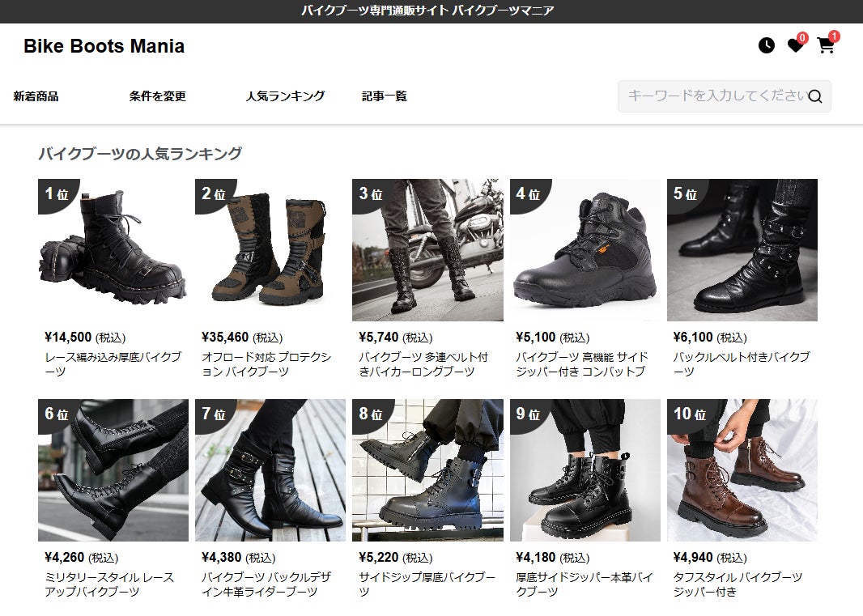Open the 条件を変更 menu item
The image size is (863, 616).
pos(157,96)
